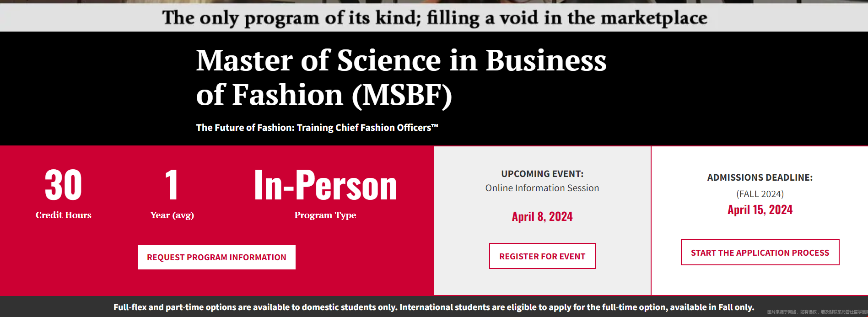Select the Fall 2024 term text

click(760, 194)
